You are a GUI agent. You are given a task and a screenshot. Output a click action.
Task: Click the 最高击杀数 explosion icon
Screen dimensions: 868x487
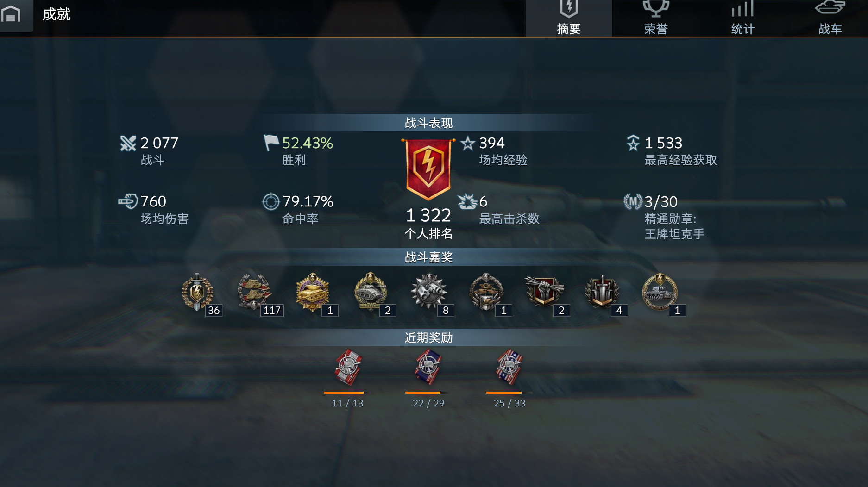click(x=467, y=202)
